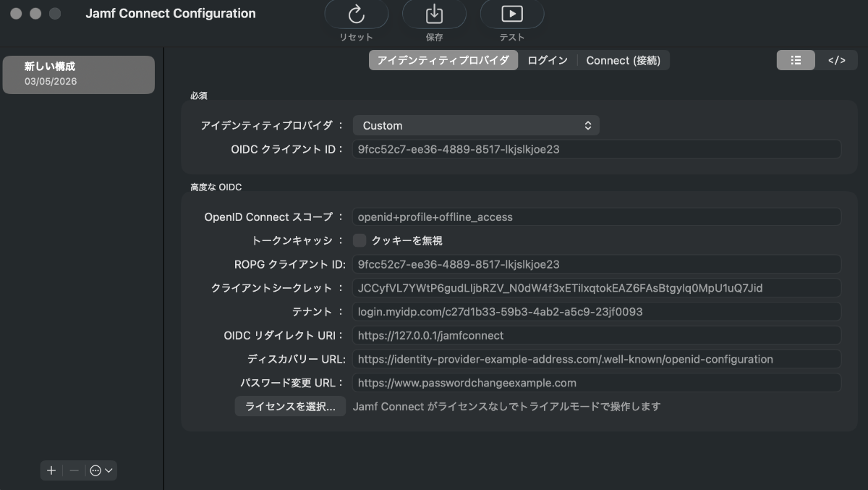Click the リセット toolbar icon
This screenshot has width=868, height=490.
[356, 14]
